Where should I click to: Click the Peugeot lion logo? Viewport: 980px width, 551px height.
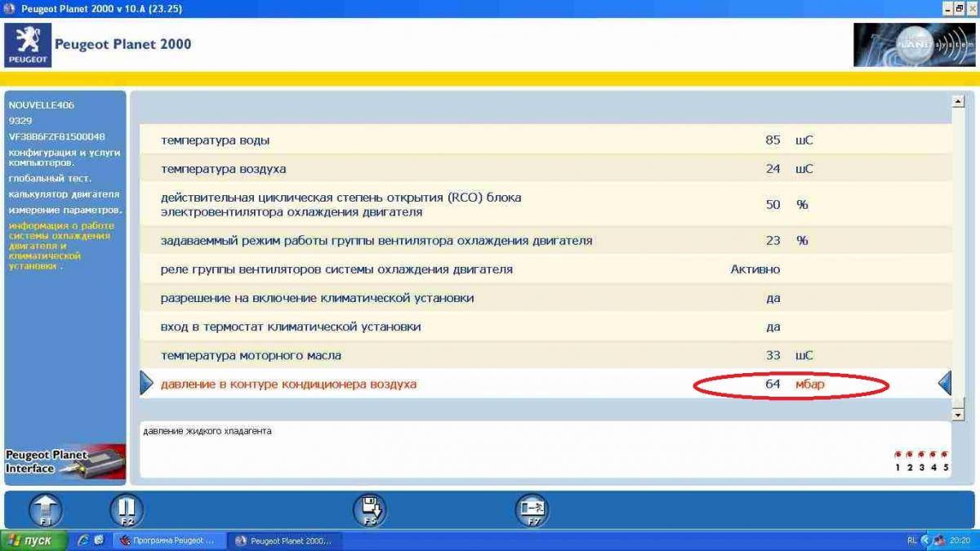tap(29, 45)
